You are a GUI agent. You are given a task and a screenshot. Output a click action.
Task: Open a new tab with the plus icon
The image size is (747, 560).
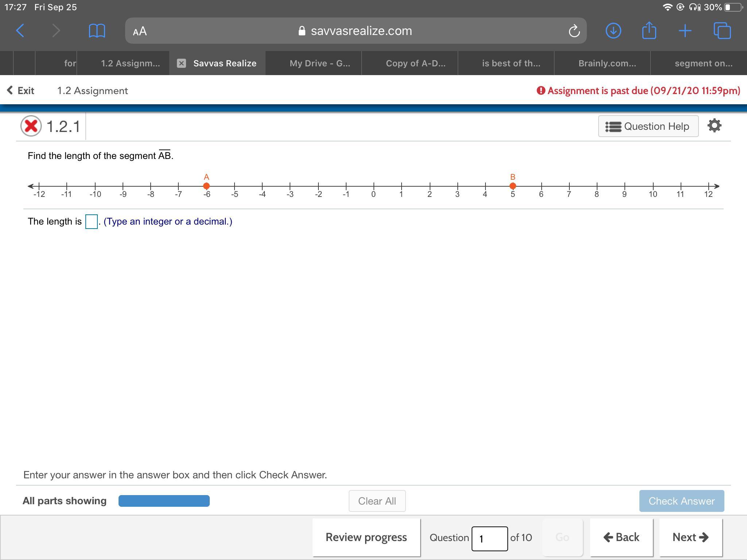pyautogui.click(x=685, y=31)
